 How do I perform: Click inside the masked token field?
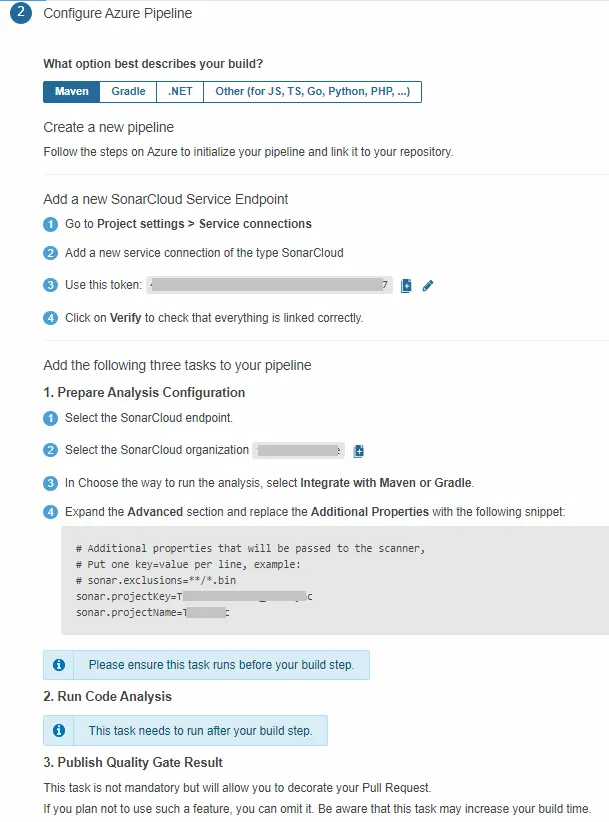pos(268,286)
